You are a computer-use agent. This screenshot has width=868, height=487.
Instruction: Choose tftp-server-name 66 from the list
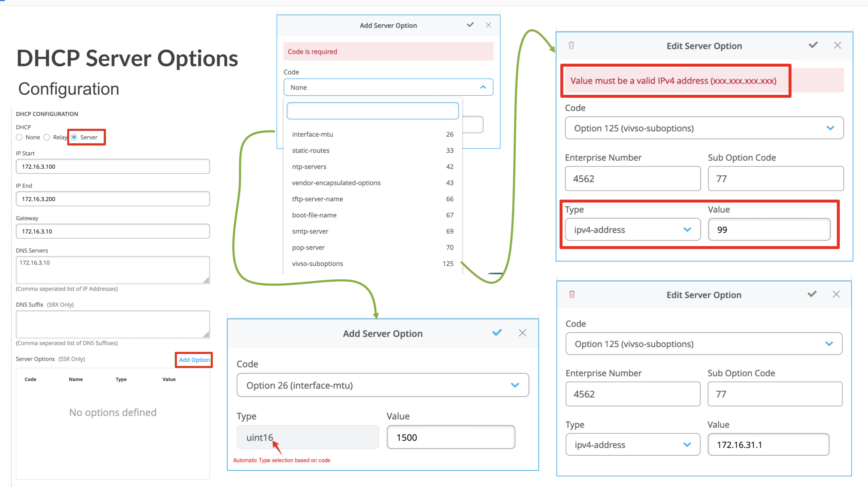tap(372, 199)
